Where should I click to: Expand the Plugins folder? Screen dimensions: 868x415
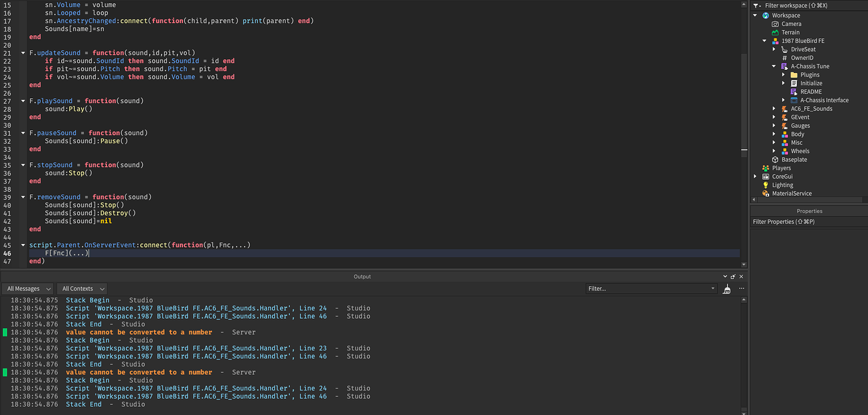[782, 74]
